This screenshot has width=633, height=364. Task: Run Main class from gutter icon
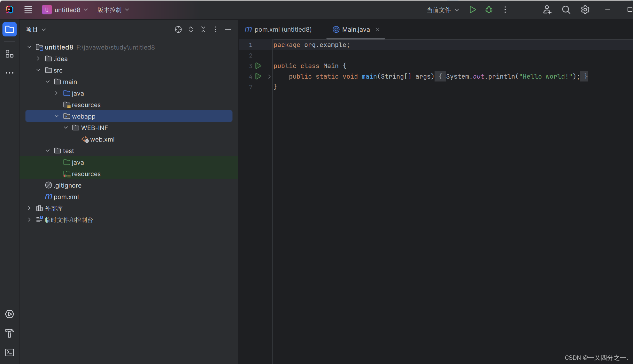258,66
